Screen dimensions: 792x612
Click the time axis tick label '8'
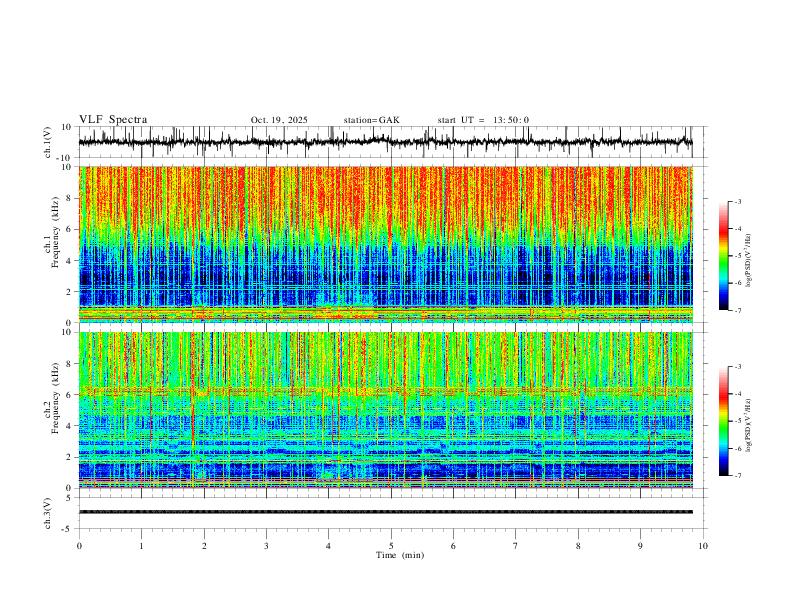(x=578, y=546)
